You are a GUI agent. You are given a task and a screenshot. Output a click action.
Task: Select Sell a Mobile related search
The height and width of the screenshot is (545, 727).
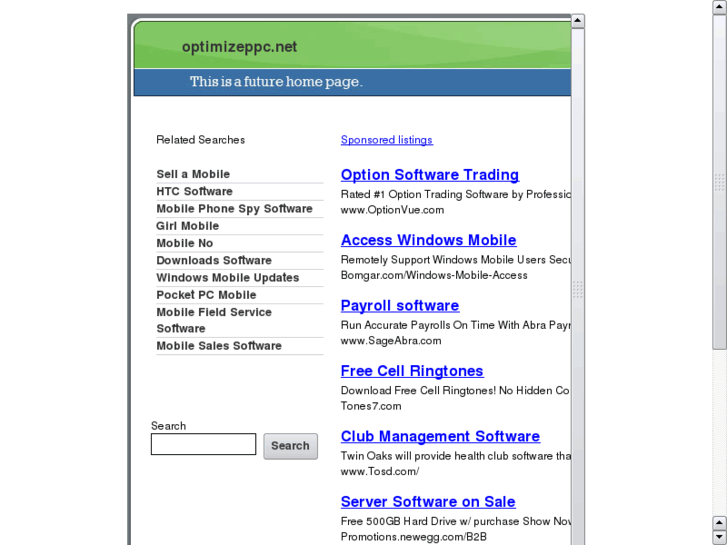[193, 174]
